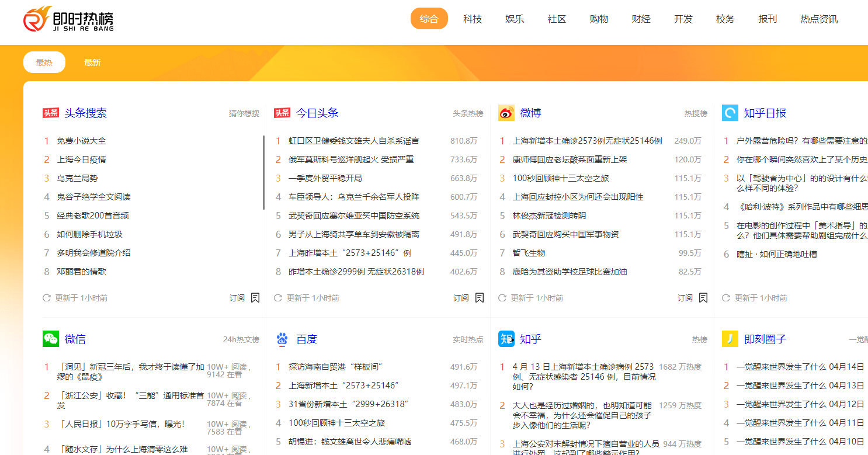Viewport: 868px width, 455px height.
Task: Switch to the 最热 view
Action: click(x=44, y=62)
